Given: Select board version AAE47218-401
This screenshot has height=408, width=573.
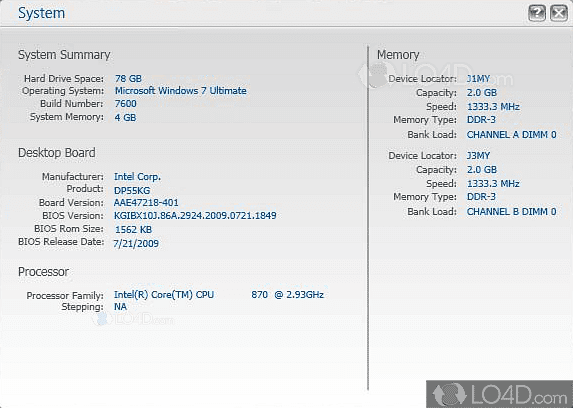Looking at the screenshot, I should pyautogui.click(x=146, y=203).
